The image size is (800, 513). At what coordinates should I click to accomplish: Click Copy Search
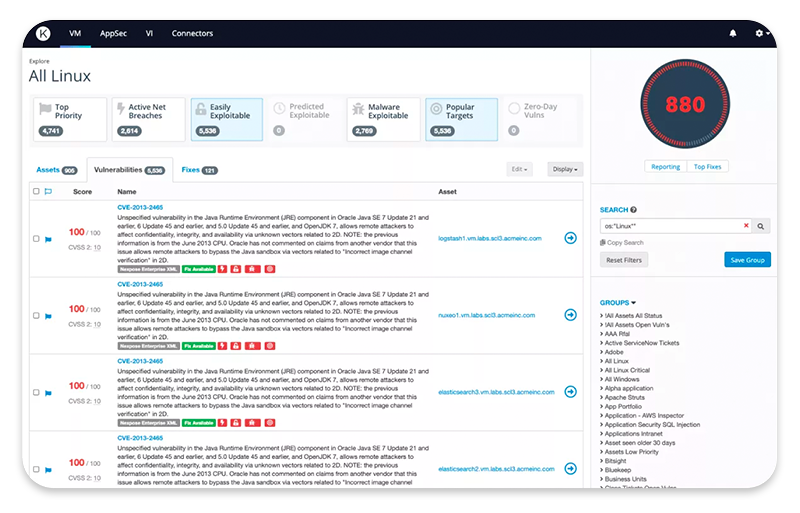click(622, 243)
